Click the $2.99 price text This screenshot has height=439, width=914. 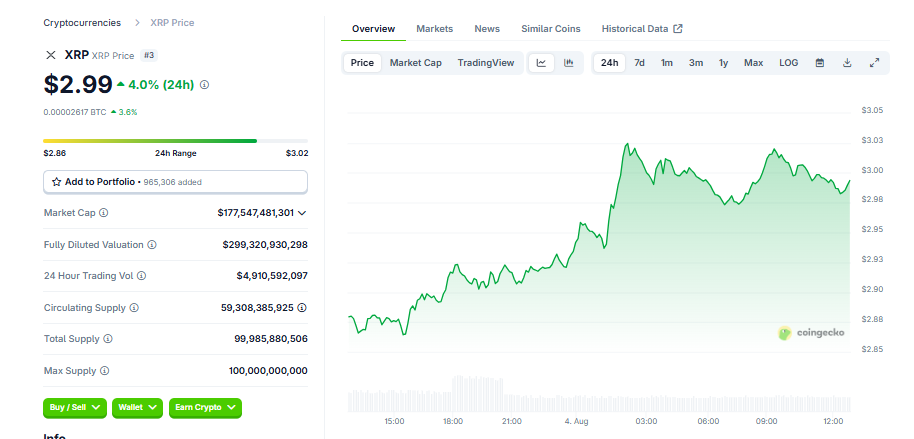coord(78,85)
